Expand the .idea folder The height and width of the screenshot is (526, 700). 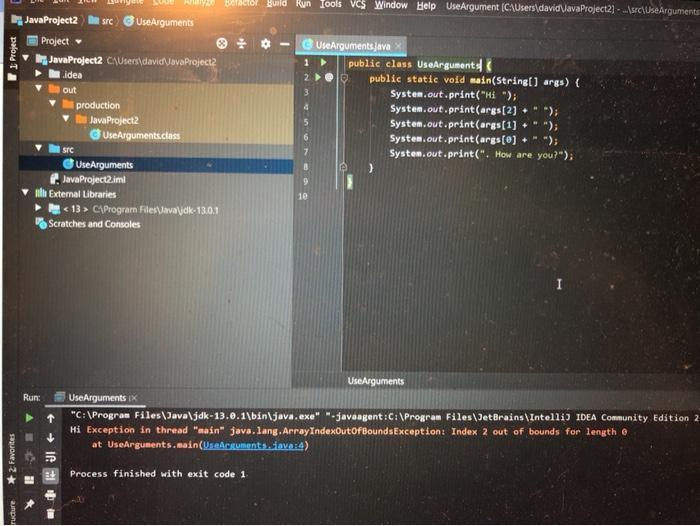coord(38,73)
